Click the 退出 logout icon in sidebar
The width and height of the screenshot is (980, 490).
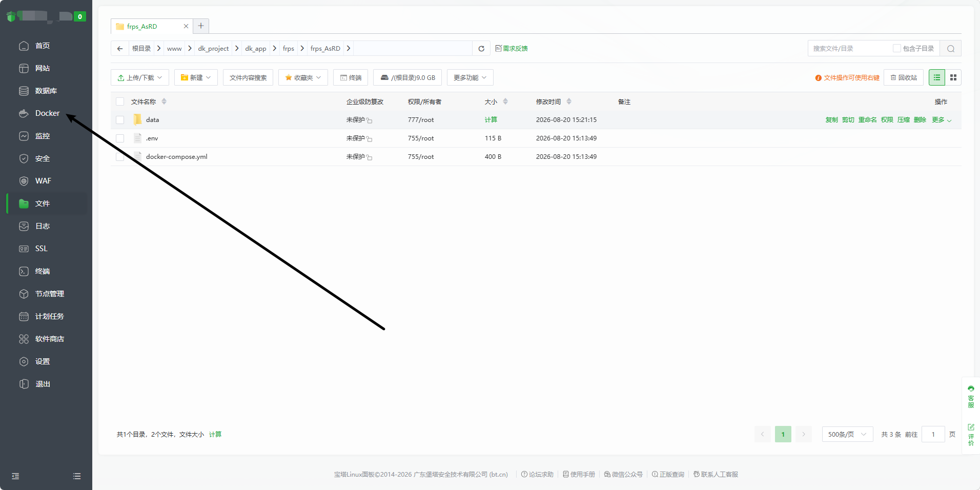coord(24,384)
